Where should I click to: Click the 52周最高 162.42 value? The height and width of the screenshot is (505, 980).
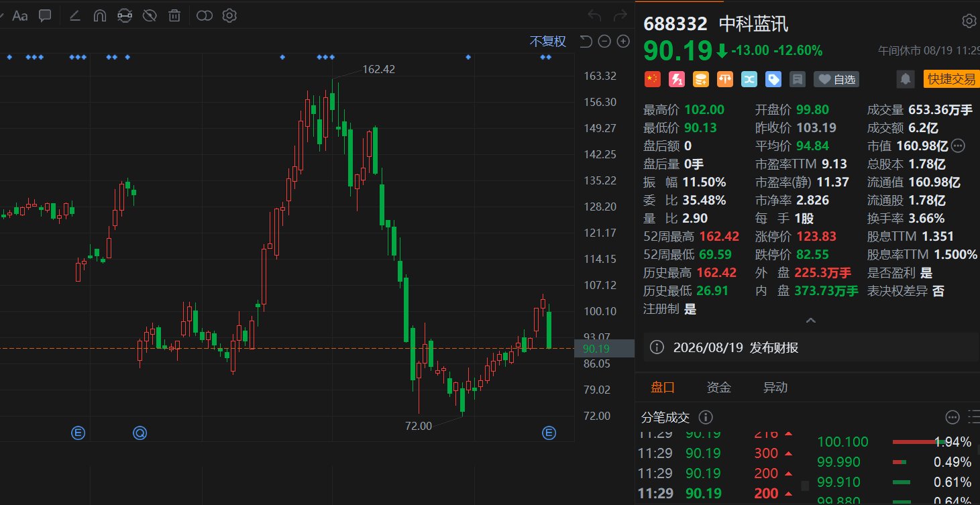(x=719, y=236)
